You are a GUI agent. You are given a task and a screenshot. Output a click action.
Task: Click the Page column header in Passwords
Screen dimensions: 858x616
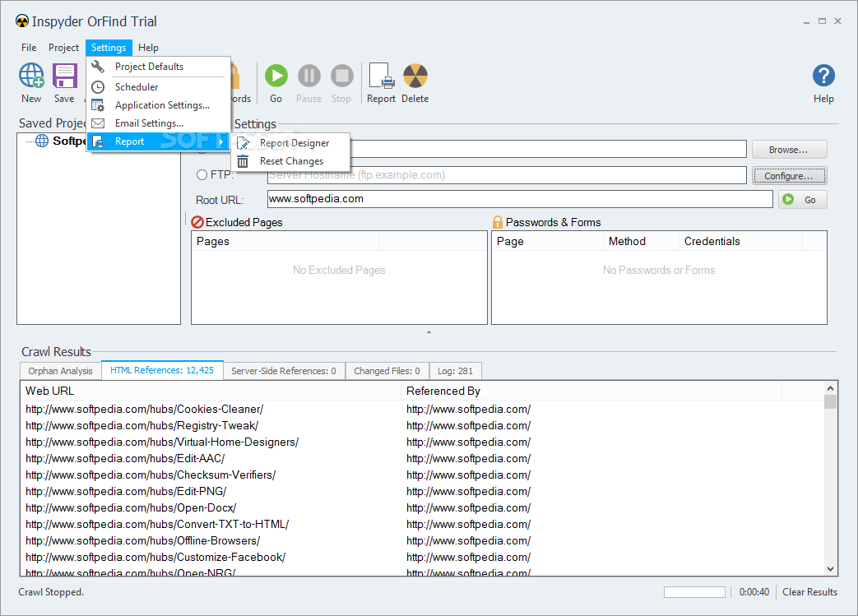click(x=547, y=241)
